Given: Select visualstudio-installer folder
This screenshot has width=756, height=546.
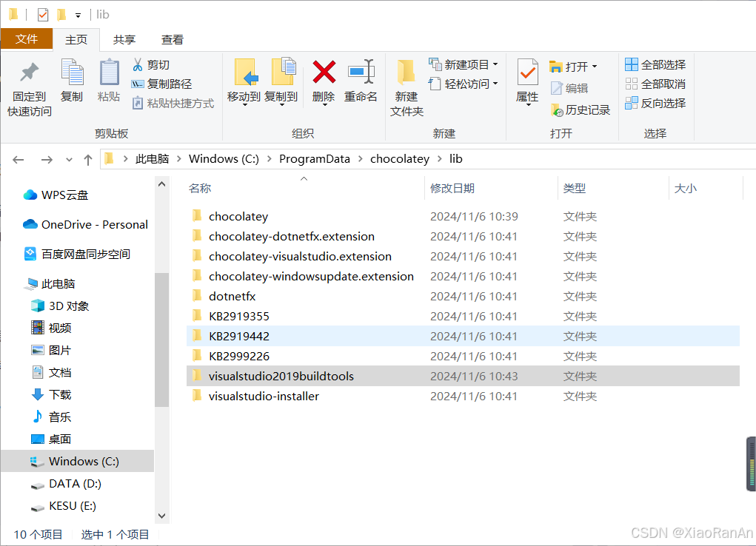Looking at the screenshot, I should 463,396.
